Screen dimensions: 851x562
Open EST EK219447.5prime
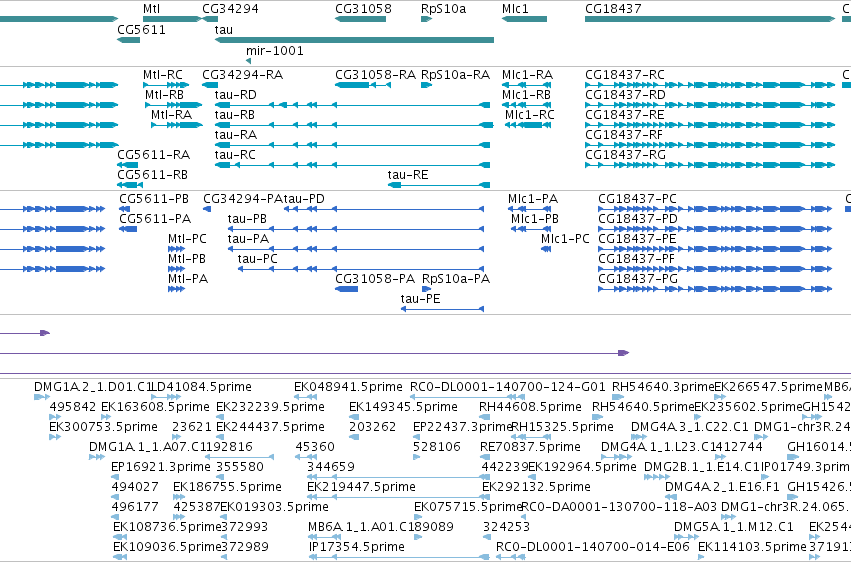(361, 487)
